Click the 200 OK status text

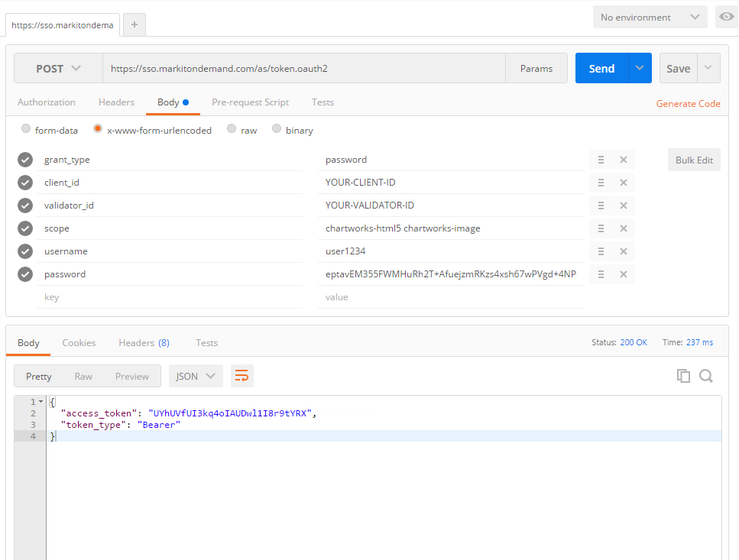click(634, 342)
